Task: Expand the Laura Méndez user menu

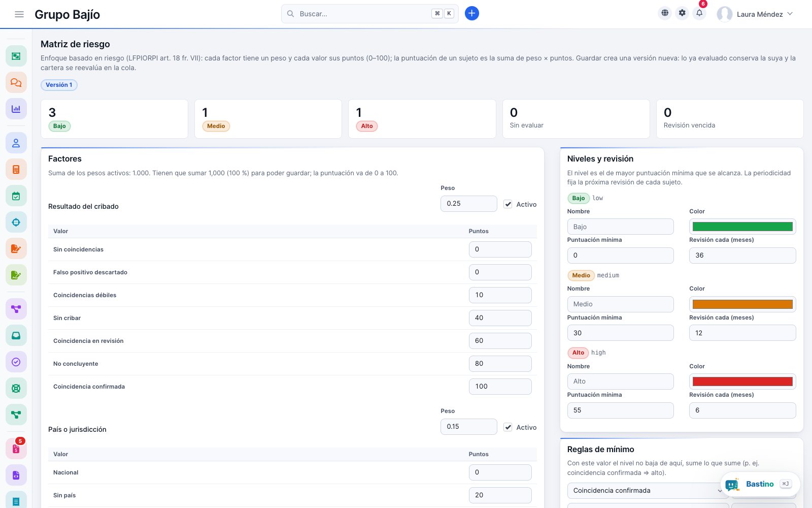Action: coord(755,14)
